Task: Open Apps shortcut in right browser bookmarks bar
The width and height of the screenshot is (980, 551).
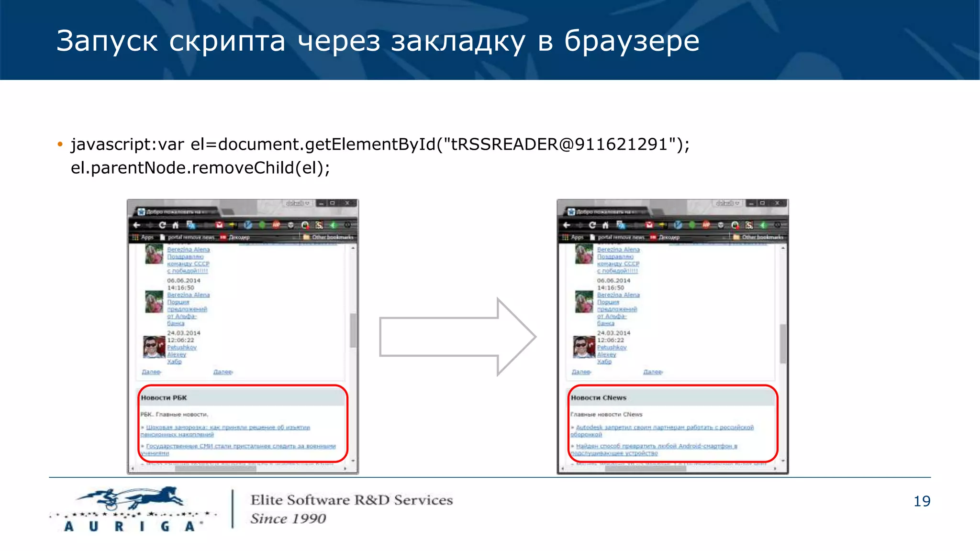Action: click(x=573, y=237)
